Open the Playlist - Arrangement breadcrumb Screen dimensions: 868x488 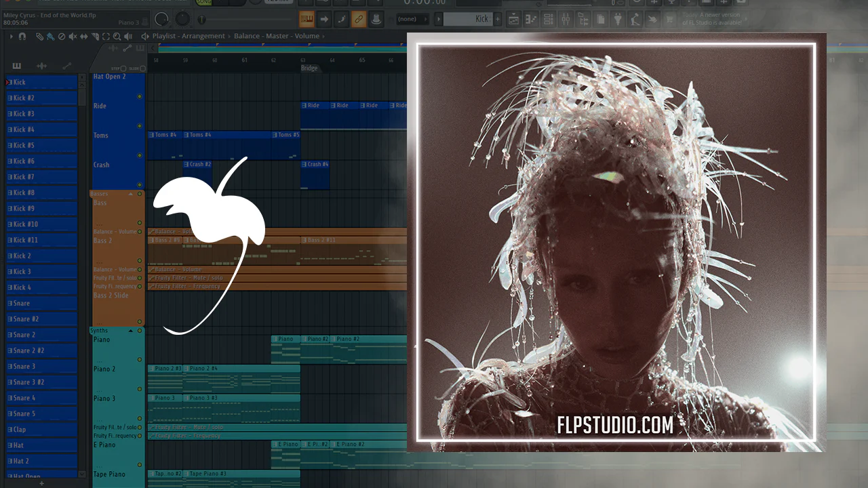click(x=189, y=36)
